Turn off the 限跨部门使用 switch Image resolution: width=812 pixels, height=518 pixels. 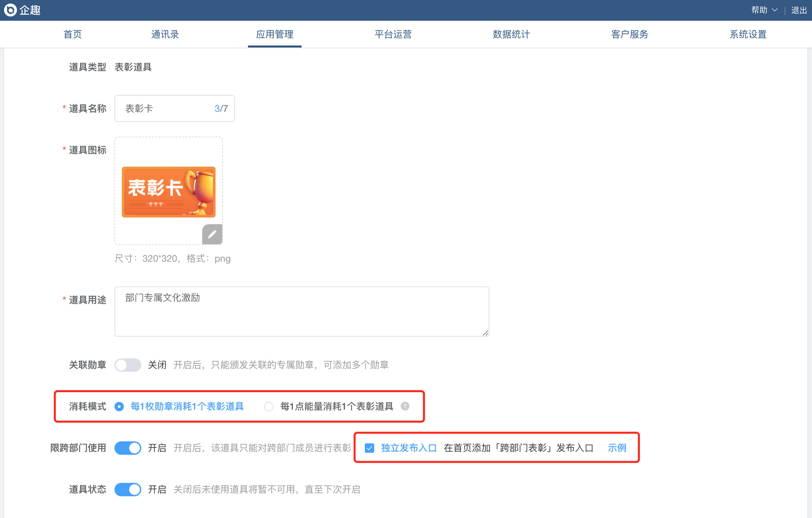128,448
